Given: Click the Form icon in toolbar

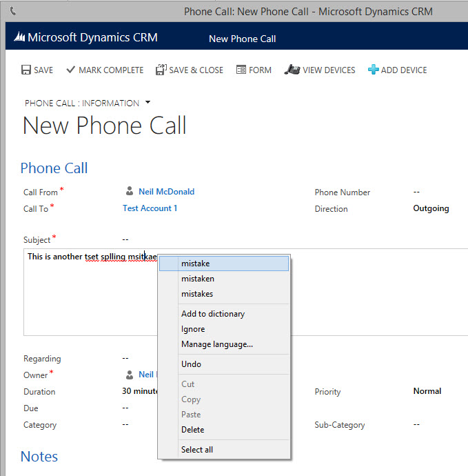Looking at the screenshot, I should click(241, 70).
